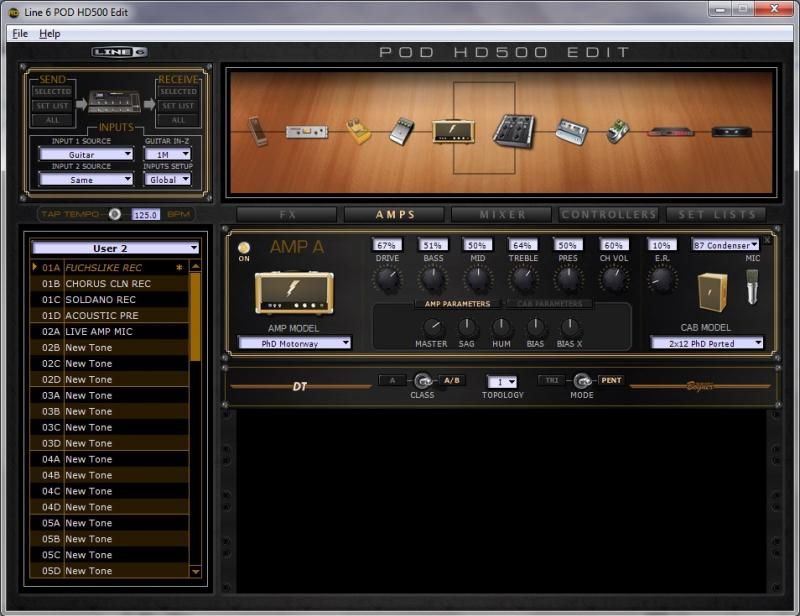Image resolution: width=800 pixels, height=616 pixels.
Task: Click the E.R. knob
Action: [662, 280]
